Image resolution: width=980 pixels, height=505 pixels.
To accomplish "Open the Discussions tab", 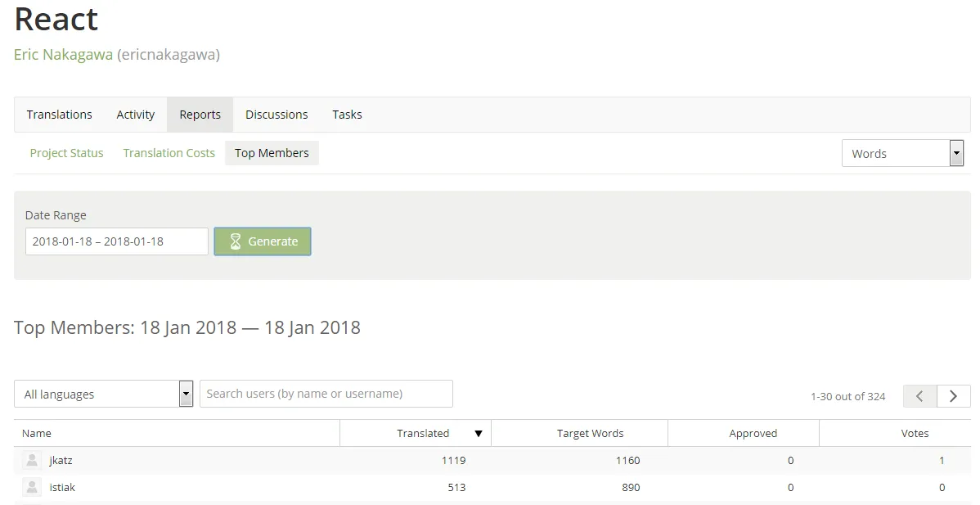I will tap(276, 115).
